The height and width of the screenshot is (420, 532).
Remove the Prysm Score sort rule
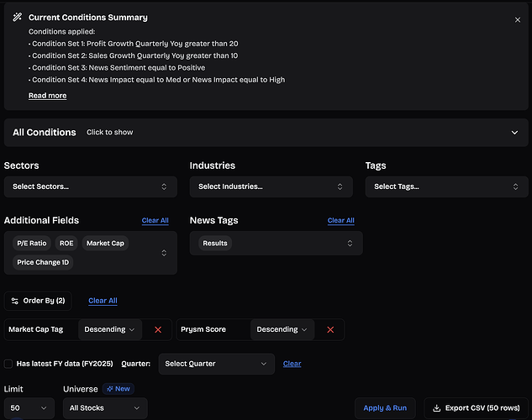point(330,330)
